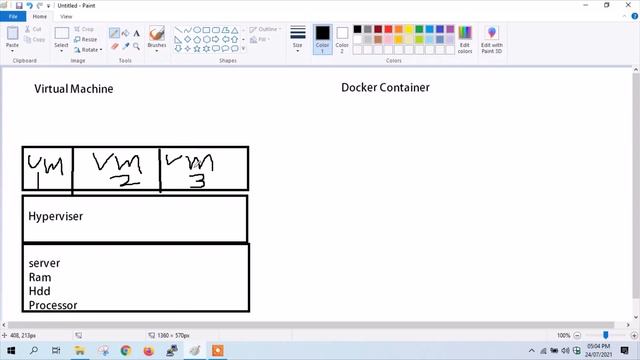Open the File menu
The width and height of the screenshot is (640, 360).
pyautogui.click(x=13, y=16)
